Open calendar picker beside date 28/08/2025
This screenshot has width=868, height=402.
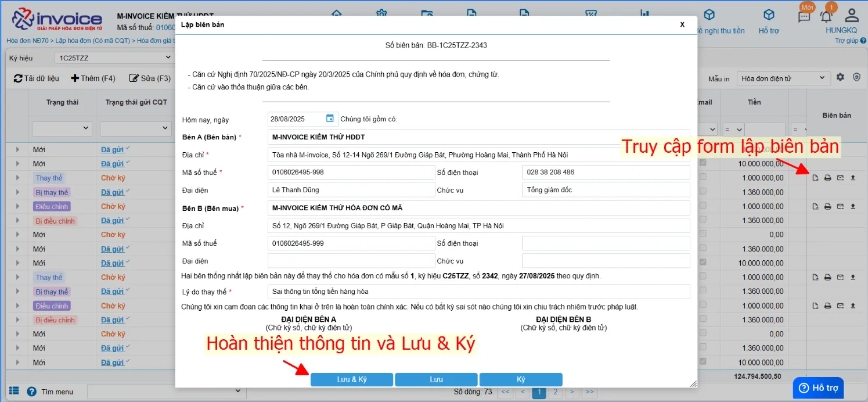330,119
